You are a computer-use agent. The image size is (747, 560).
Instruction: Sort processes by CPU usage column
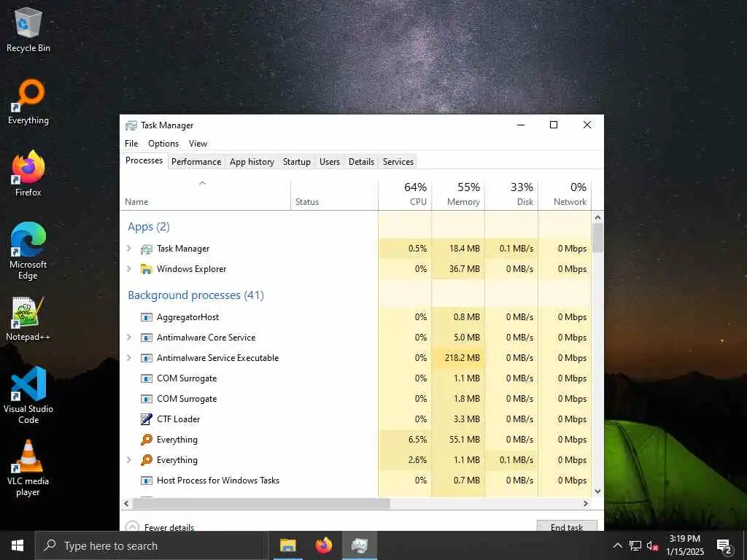click(405, 195)
